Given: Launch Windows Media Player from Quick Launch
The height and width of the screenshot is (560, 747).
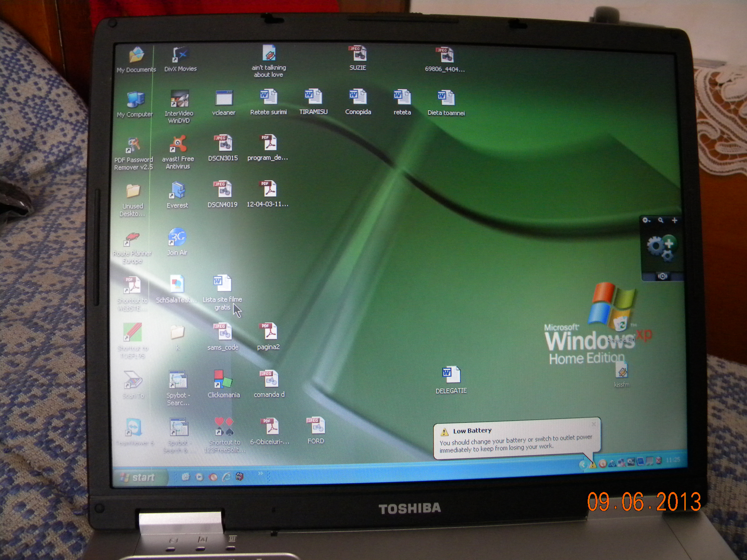Looking at the screenshot, I should tap(199, 477).
